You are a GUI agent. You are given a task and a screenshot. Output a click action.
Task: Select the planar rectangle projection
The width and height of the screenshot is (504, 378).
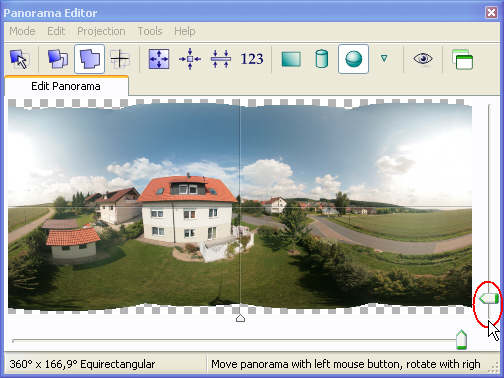(291, 59)
